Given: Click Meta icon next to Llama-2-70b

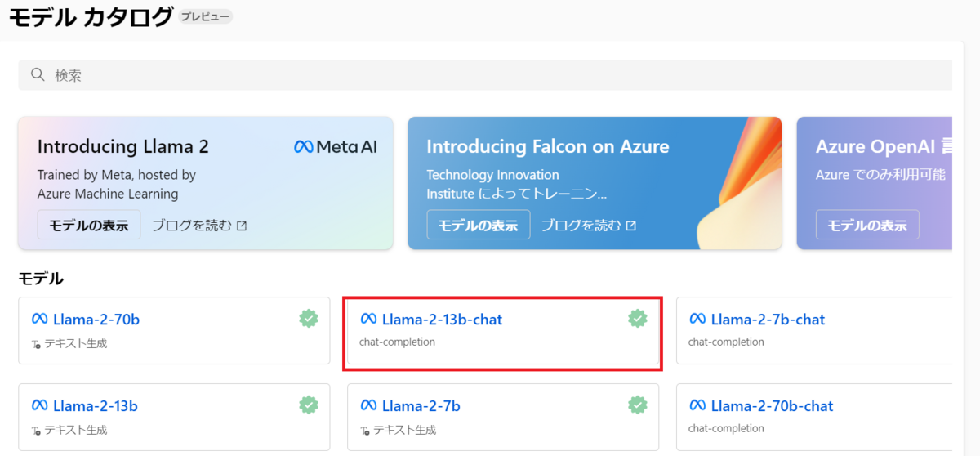Looking at the screenshot, I should click(40, 320).
